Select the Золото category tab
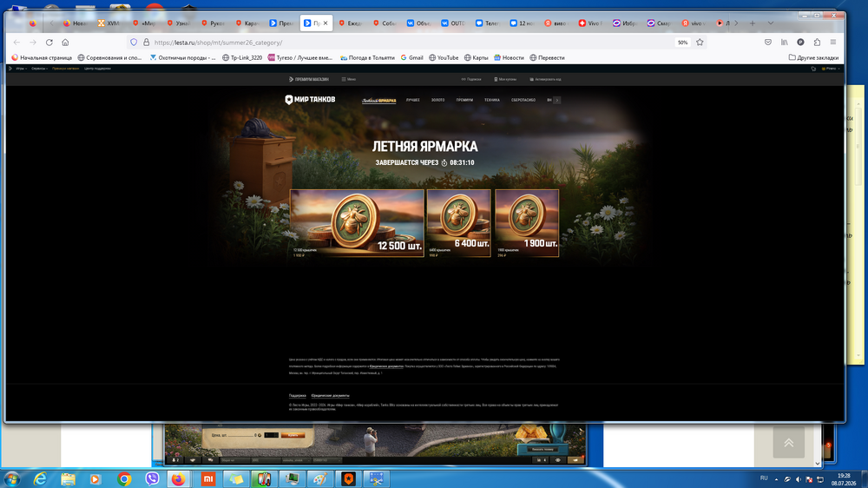868x488 pixels. 437,100
